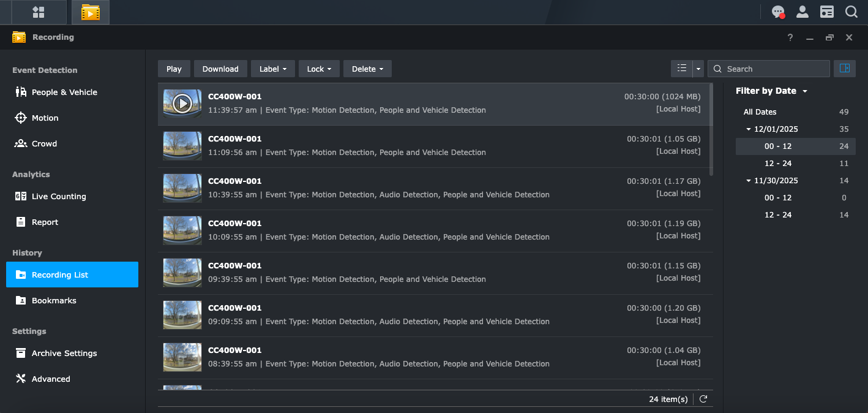Open the Live Counting section
The width and height of the screenshot is (868, 413).
pos(59,196)
